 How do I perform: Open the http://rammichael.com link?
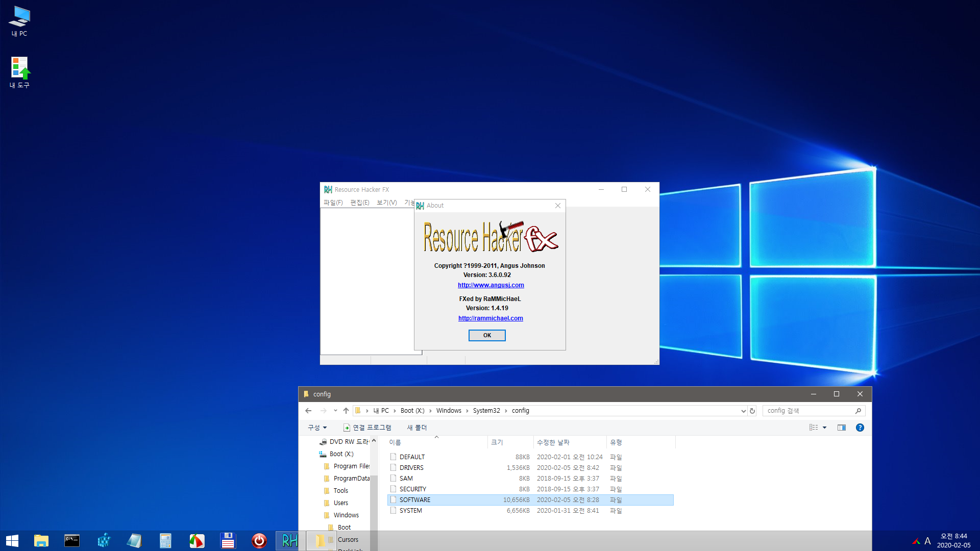[491, 318]
